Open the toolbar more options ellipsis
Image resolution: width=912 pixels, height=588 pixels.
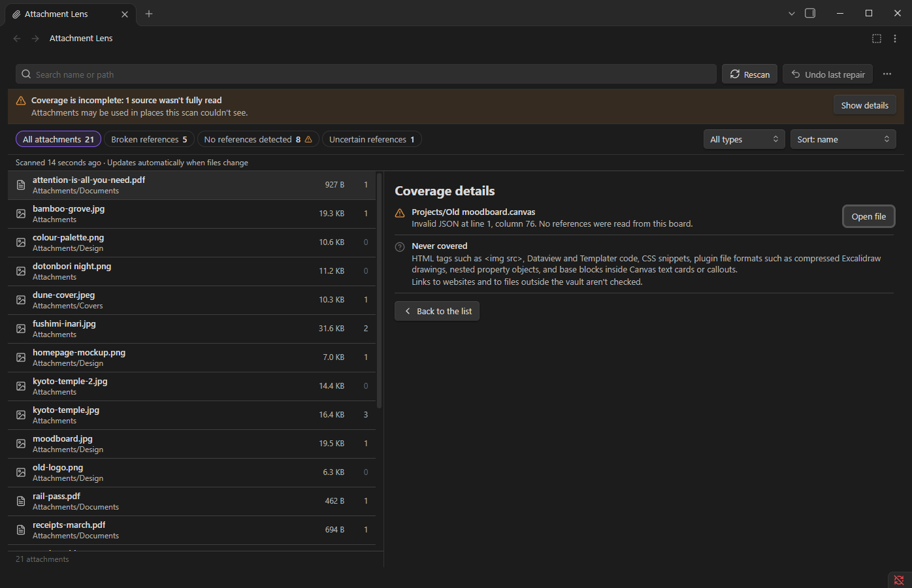(x=887, y=74)
